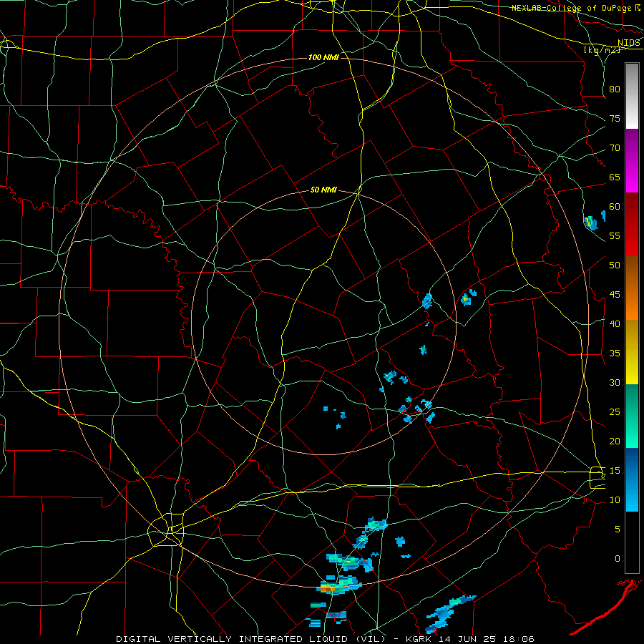Viewport: 644px width, 644px height.
Task: Click the 50 value on the VIL scale
Action: 615,265
